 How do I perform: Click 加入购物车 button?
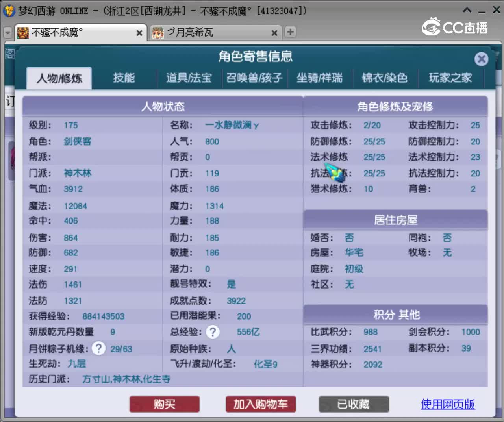pos(261,404)
